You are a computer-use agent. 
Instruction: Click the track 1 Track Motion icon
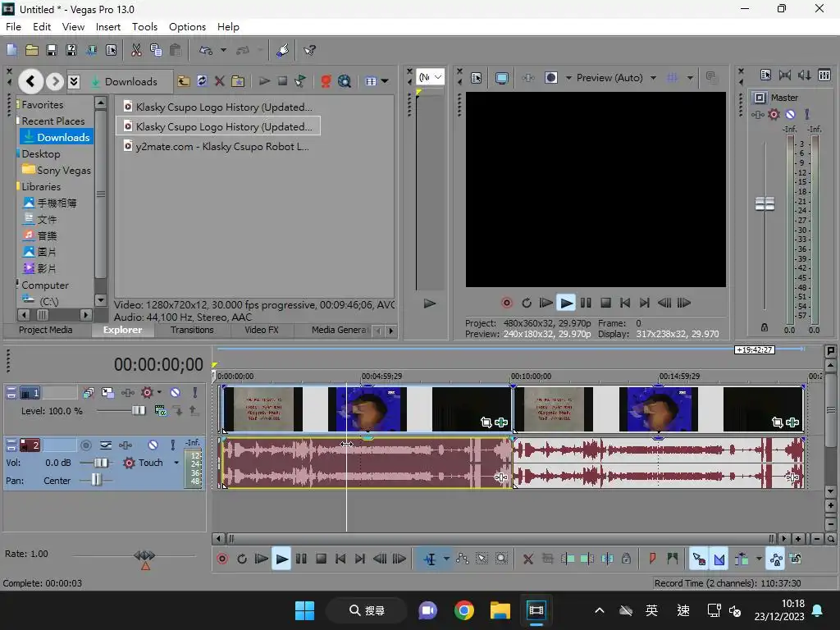pos(107,393)
